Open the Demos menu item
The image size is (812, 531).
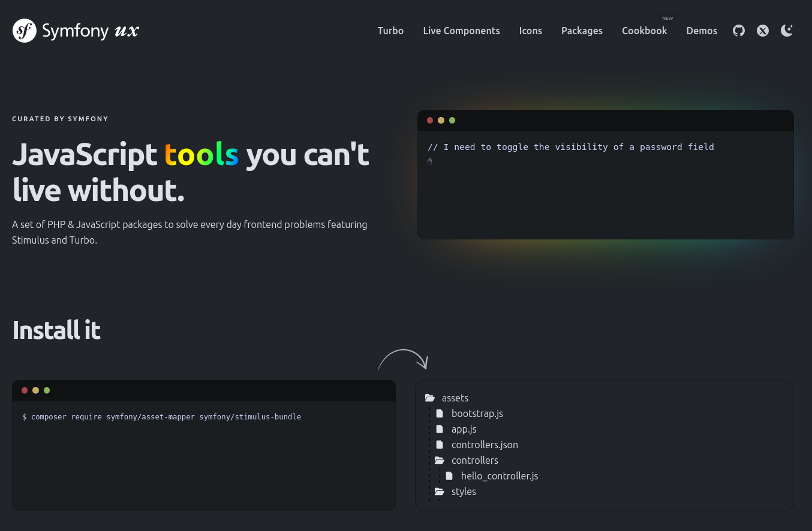click(702, 31)
